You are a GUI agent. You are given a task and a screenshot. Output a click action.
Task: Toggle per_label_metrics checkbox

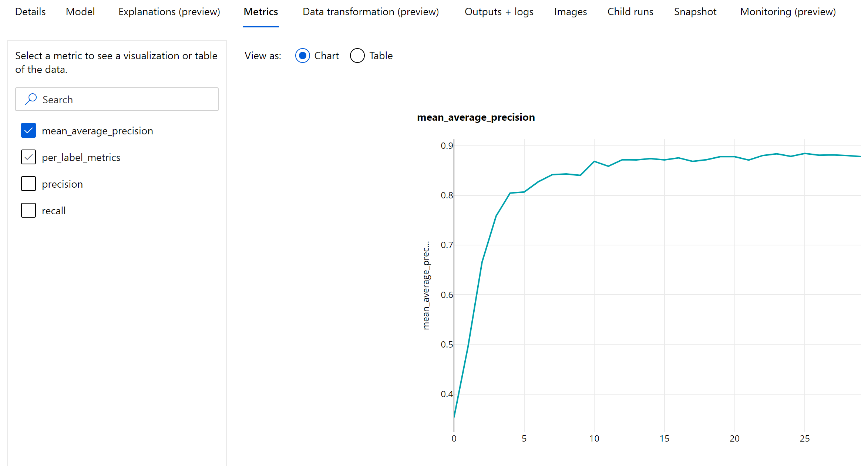pyautogui.click(x=28, y=157)
